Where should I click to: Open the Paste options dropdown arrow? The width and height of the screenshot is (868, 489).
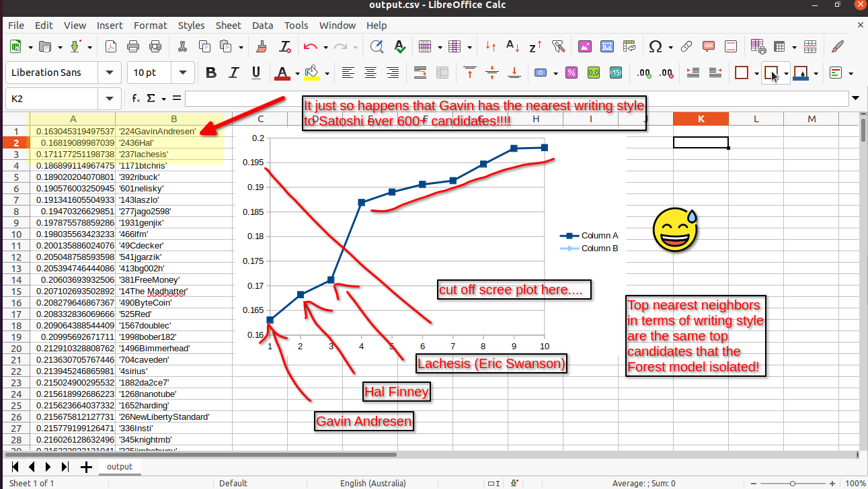[240, 47]
